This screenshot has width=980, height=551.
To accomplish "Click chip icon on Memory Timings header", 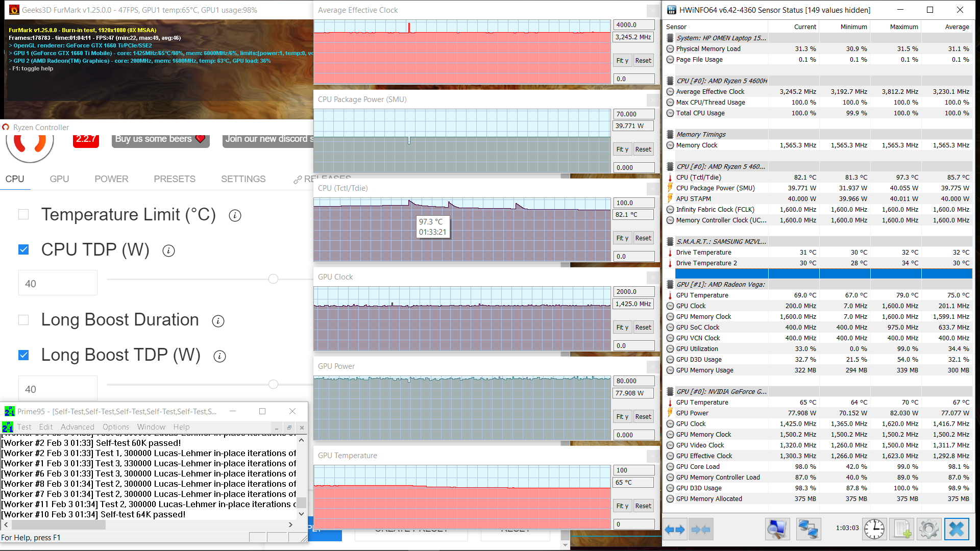I will 670,135.
